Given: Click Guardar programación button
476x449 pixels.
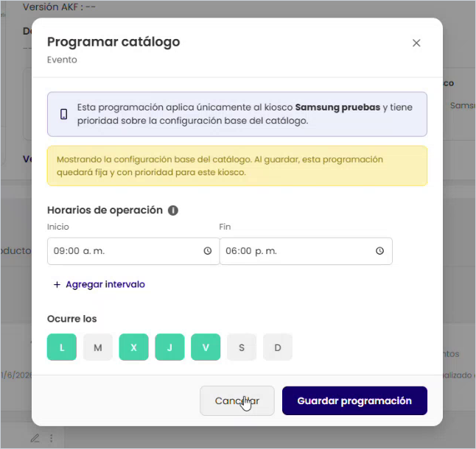Looking at the screenshot, I should 354,401.
